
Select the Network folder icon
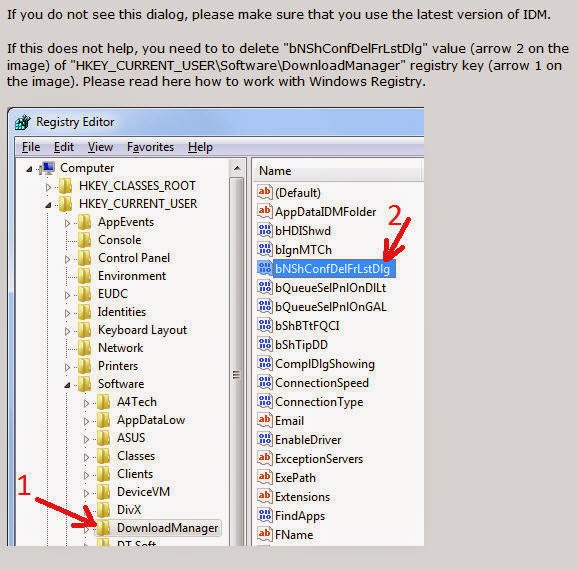85,348
